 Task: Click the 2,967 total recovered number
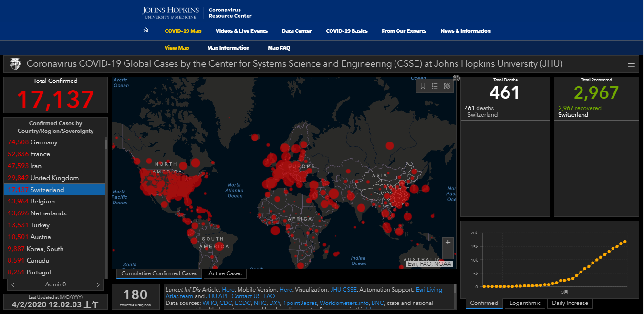point(596,92)
